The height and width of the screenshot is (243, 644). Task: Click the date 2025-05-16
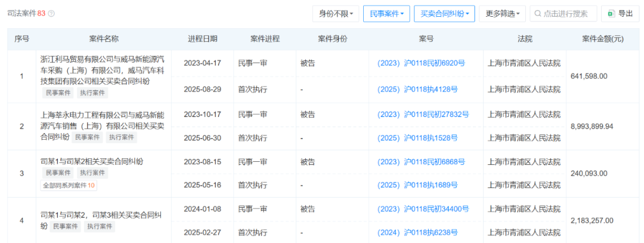pos(203,186)
